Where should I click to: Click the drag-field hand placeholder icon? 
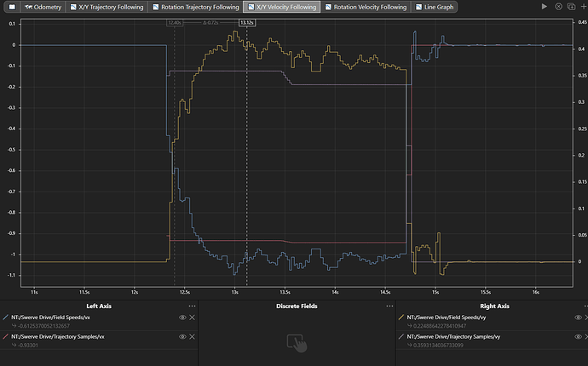[297, 343]
